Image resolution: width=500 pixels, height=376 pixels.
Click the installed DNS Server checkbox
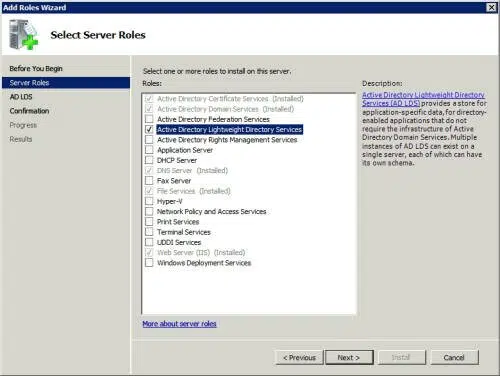[149, 170]
